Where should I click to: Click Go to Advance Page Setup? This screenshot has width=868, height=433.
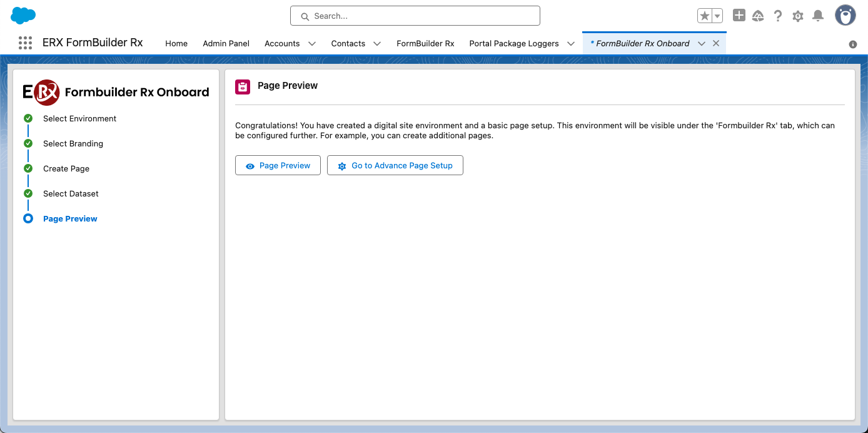pyautogui.click(x=395, y=166)
